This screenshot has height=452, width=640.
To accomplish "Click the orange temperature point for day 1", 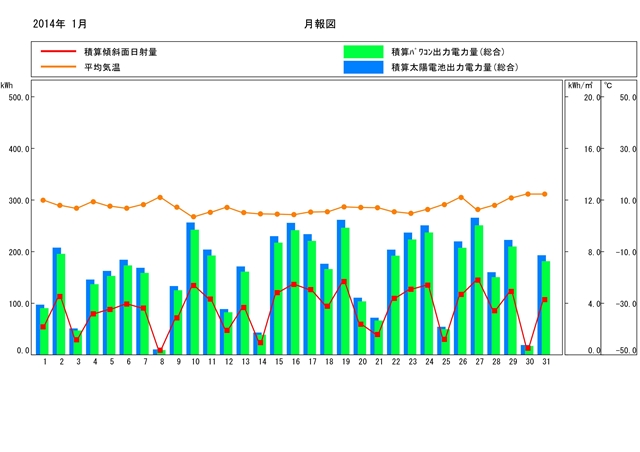I will click(43, 200).
